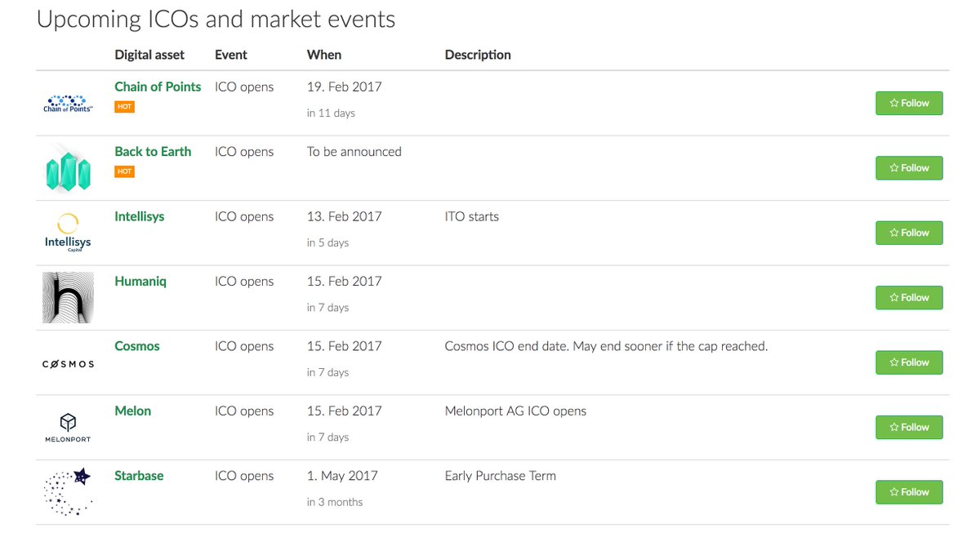Open the Chain of Points asset link

(158, 87)
